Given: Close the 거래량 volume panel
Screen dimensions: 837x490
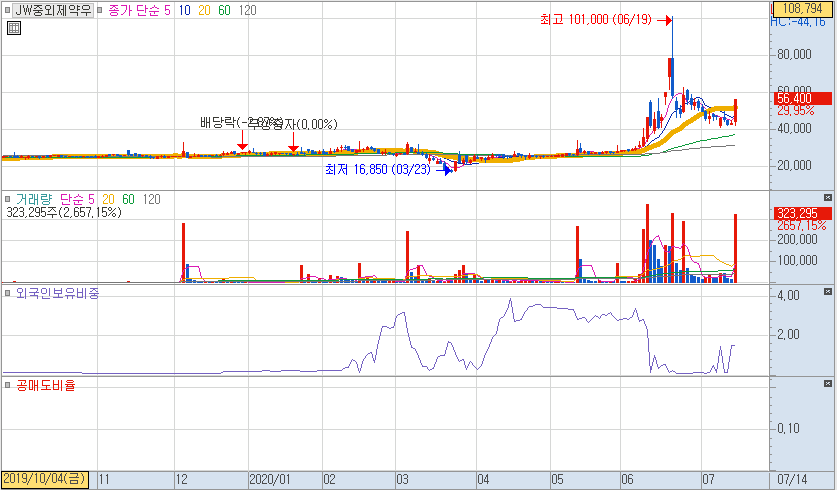Looking at the screenshot, I should click(x=827, y=197).
